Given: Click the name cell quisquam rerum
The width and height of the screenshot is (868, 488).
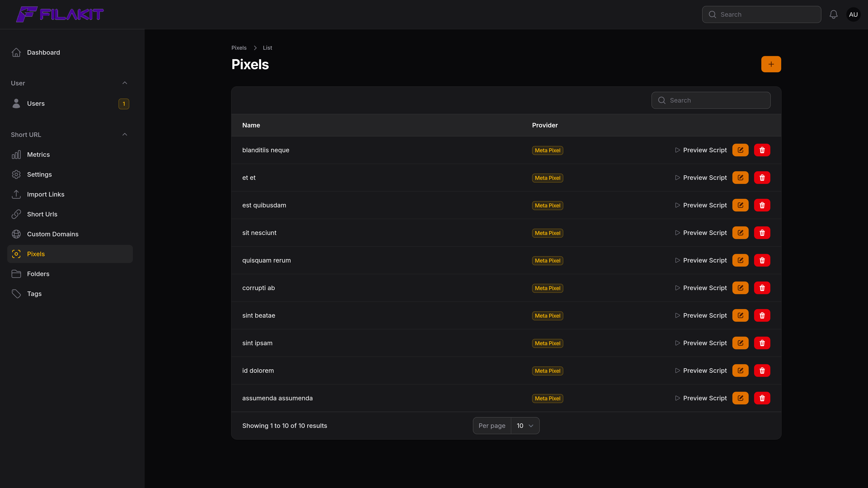Looking at the screenshot, I should 267,260.
